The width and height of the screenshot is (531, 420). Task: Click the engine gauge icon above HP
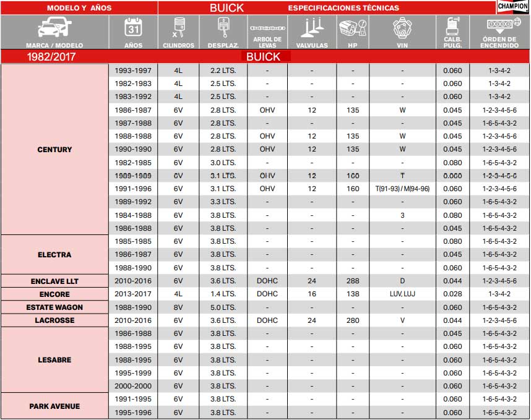click(x=353, y=28)
